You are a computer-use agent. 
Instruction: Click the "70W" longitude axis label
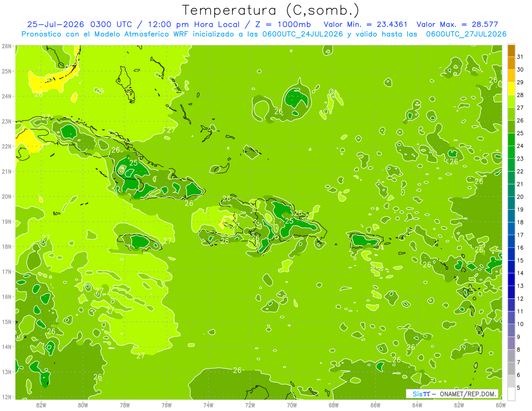click(292, 405)
